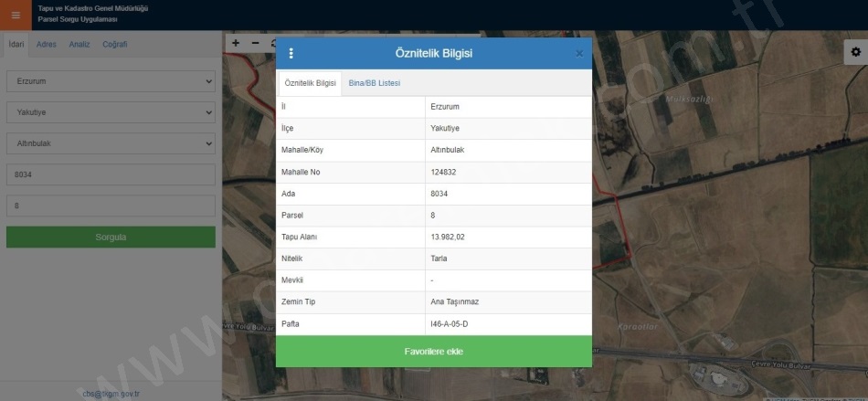Screen dimensions: 868x401
Task: Open map settings gear icon
Action: (854, 53)
